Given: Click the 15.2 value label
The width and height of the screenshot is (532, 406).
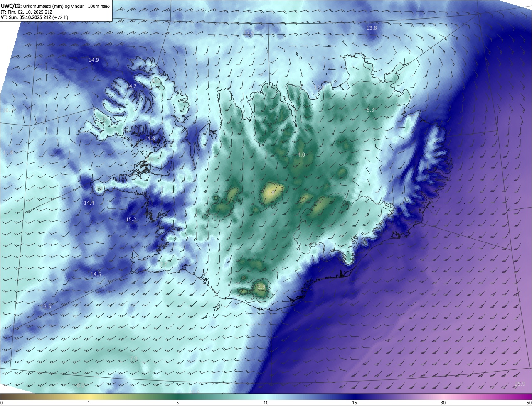Looking at the screenshot, I should 131,219.
